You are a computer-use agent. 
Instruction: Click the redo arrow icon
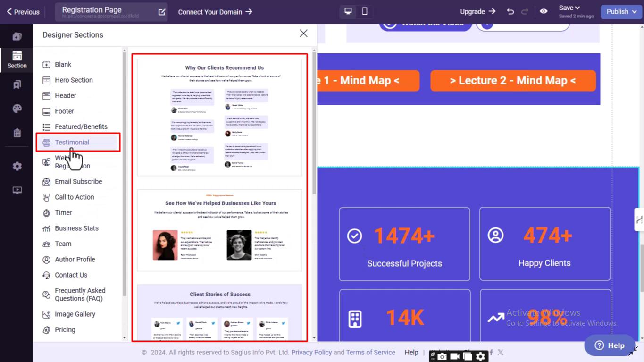click(525, 11)
